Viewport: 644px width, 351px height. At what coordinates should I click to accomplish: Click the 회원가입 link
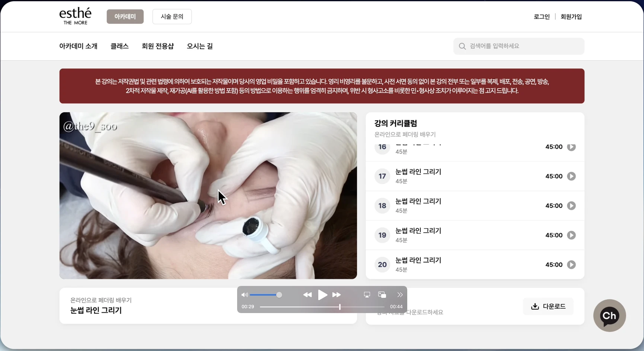click(571, 17)
